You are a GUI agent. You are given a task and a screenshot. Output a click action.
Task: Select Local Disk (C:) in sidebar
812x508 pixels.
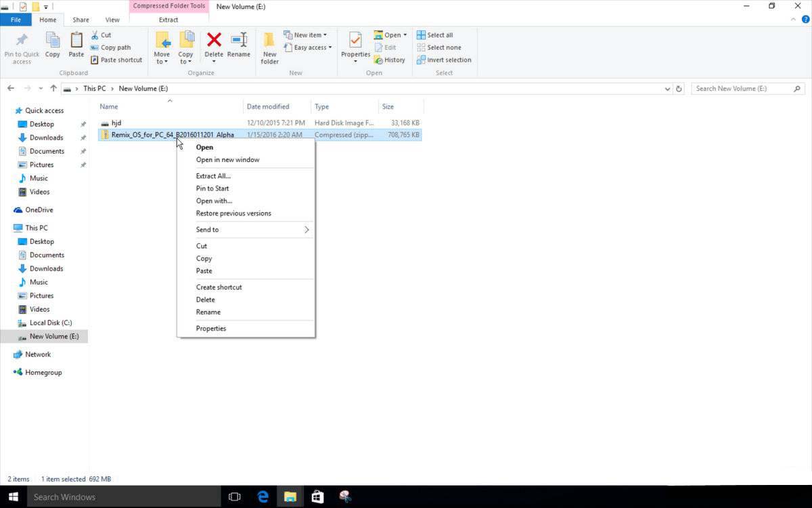(x=50, y=322)
